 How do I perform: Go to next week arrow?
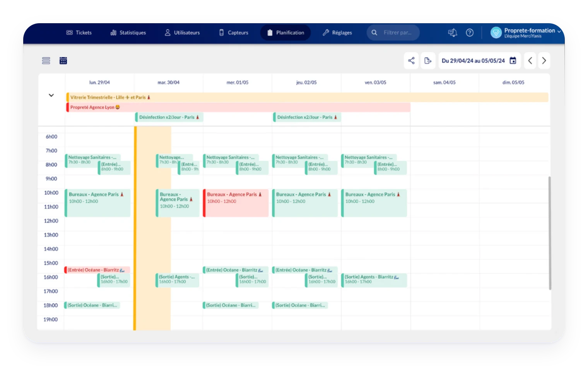pyautogui.click(x=544, y=61)
